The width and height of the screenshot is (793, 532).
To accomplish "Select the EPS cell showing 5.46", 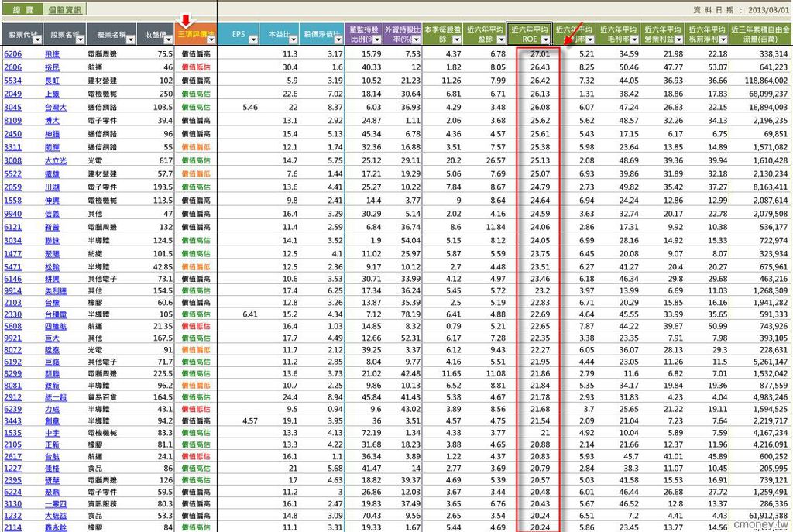I will pos(250,107).
